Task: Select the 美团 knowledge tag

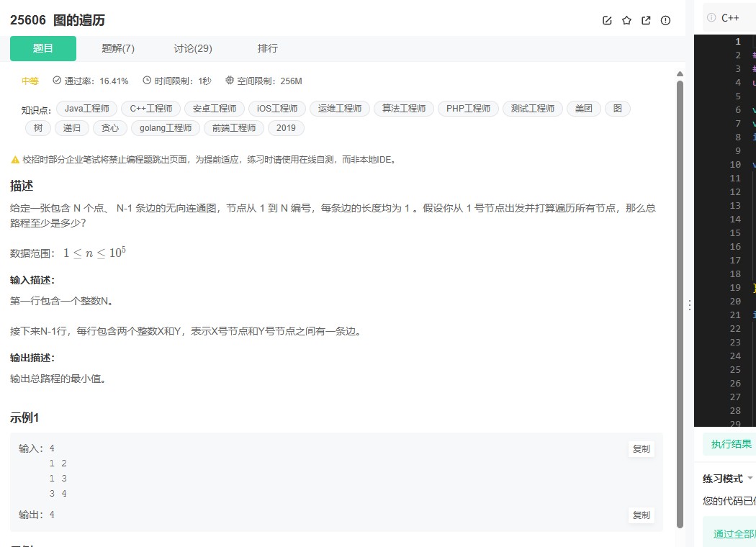Action: [x=583, y=108]
